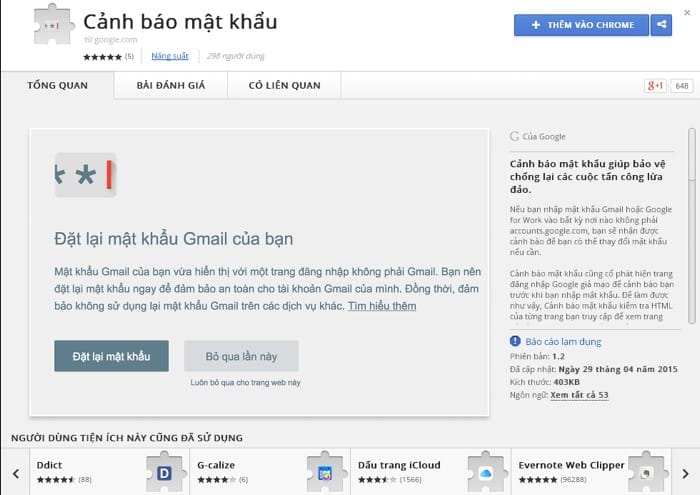This screenshot has height=495, width=700.
Task: Open the Evernote Web Clipper icon
Action: tap(646, 472)
